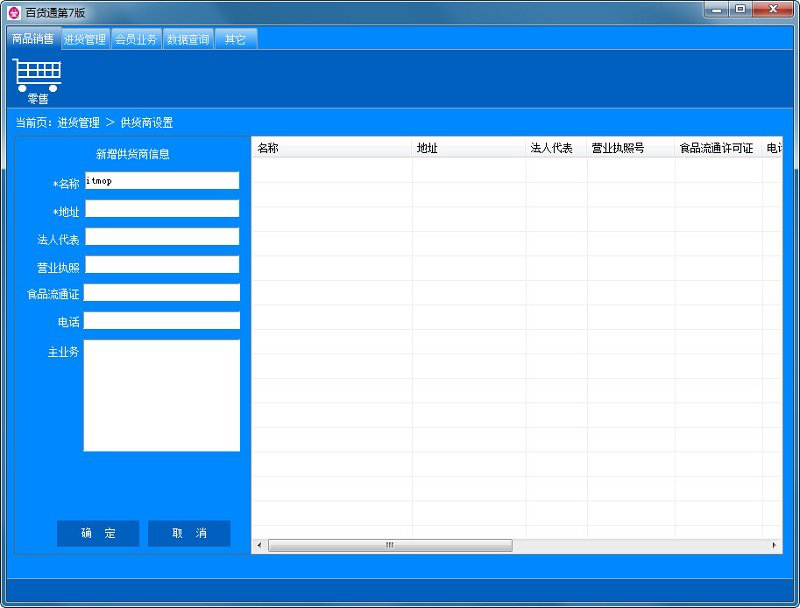Open the 商品销售 tab
This screenshot has width=800, height=608.
[x=33, y=39]
